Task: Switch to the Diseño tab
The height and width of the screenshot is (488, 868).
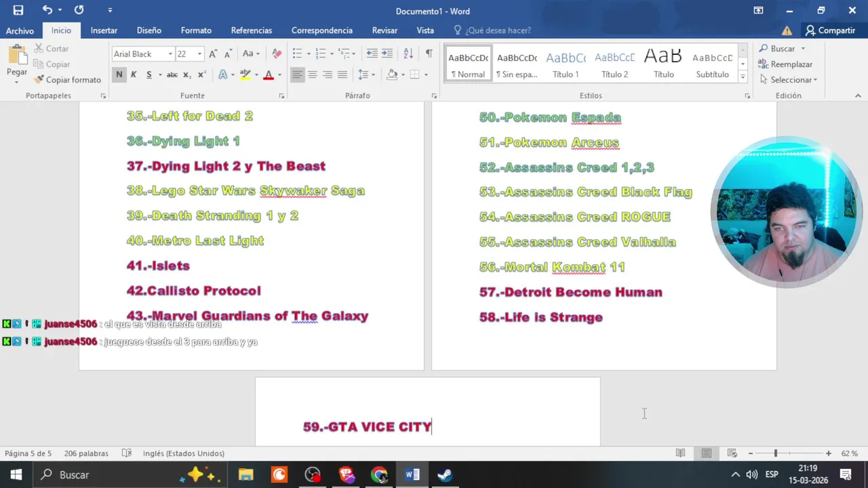Action: pyautogui.click(x=149, y=30)
